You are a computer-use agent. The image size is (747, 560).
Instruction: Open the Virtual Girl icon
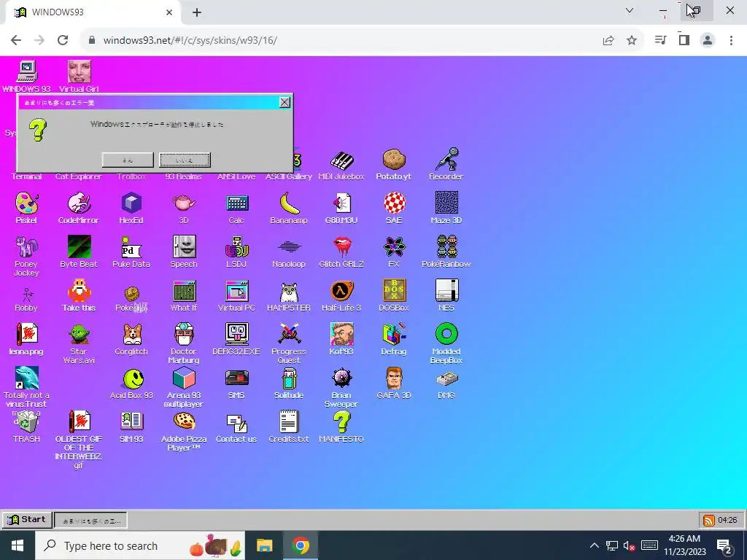(79, 72)
